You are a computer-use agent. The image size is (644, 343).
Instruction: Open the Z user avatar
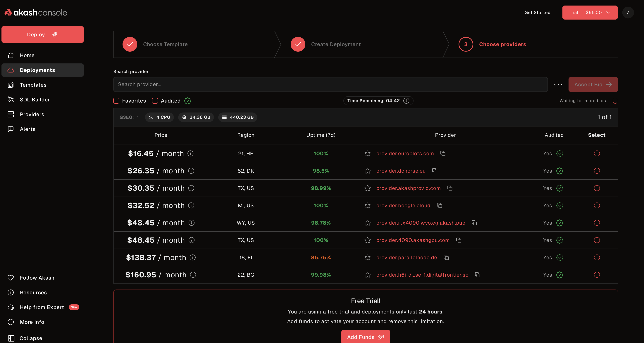[628, 13]
